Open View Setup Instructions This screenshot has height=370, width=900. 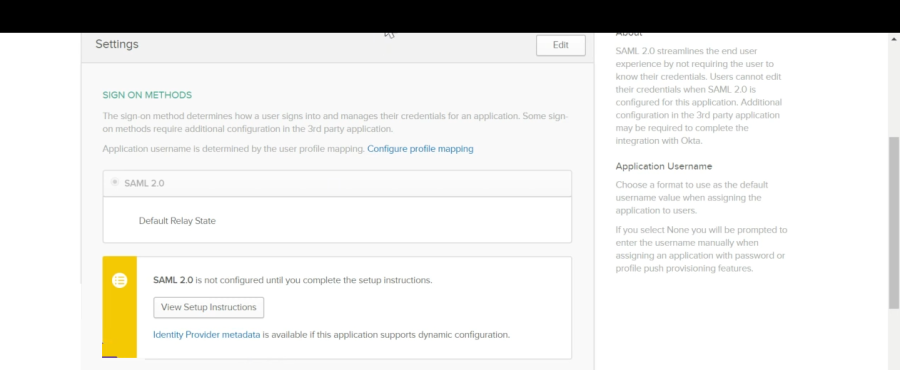point(208,307)
